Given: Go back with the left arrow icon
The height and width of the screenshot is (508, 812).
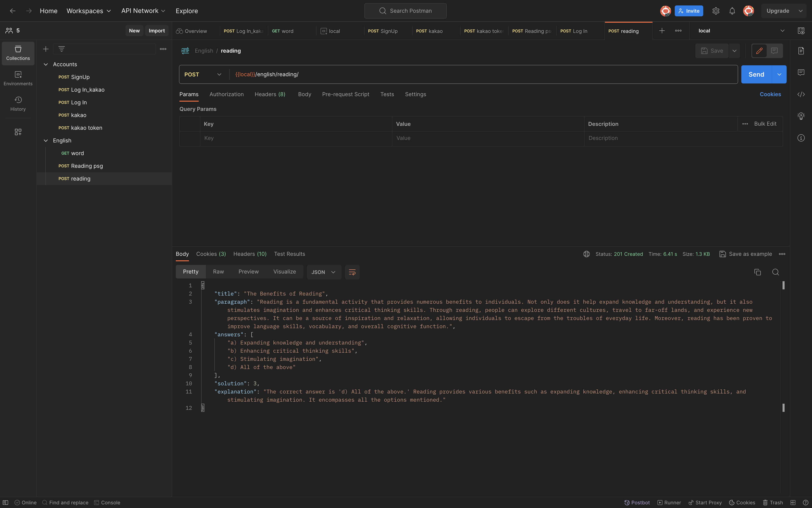Looking at the screenshot, I should point(13,11).
